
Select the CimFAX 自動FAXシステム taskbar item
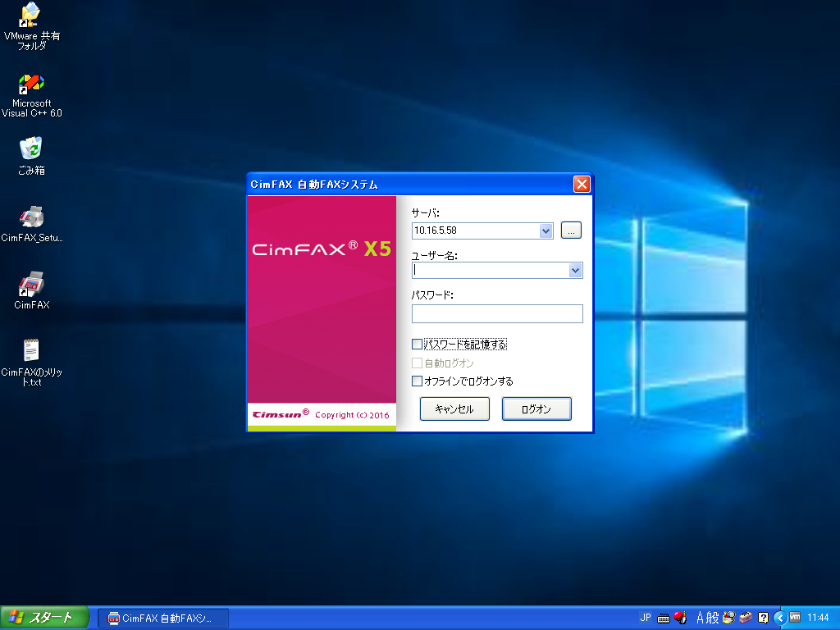click(163, 619)
